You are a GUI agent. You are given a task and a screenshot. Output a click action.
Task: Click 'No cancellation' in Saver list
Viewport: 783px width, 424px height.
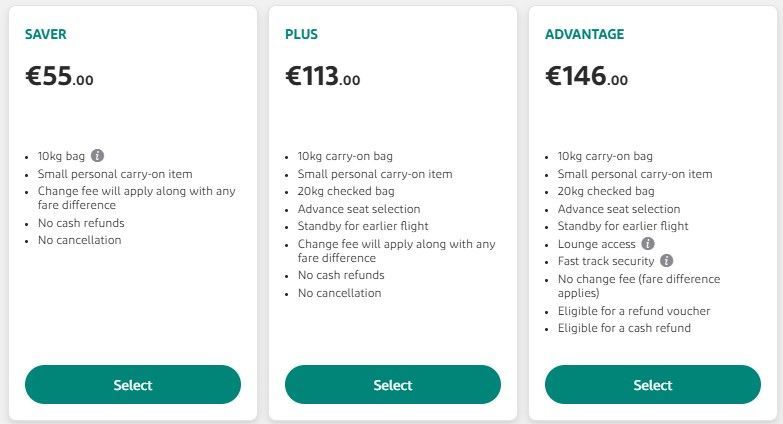coord(79,240)
